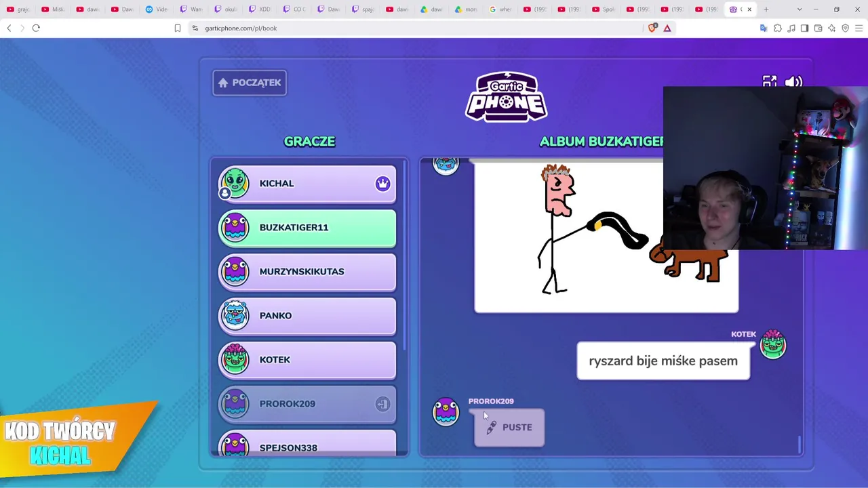The width and height of the screenshot is (868, 488).
Task: Switch to the 'Vide' tab
Action: (157, 9)
